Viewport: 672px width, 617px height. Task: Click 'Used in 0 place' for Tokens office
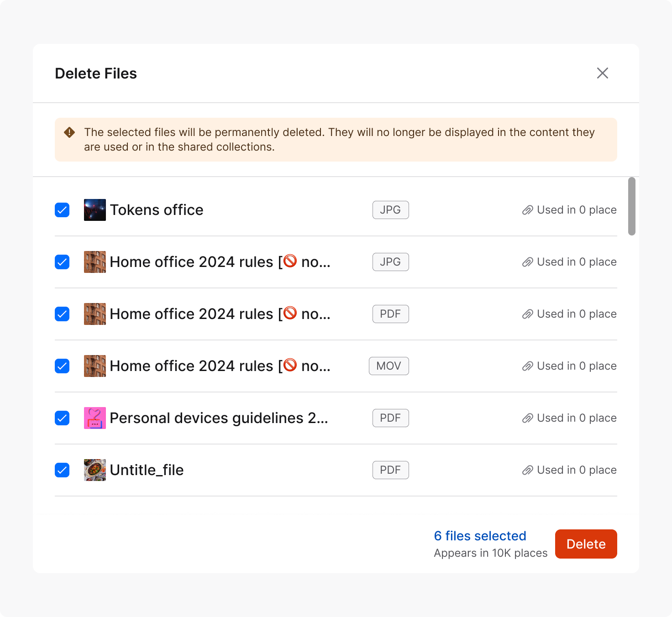577,210
